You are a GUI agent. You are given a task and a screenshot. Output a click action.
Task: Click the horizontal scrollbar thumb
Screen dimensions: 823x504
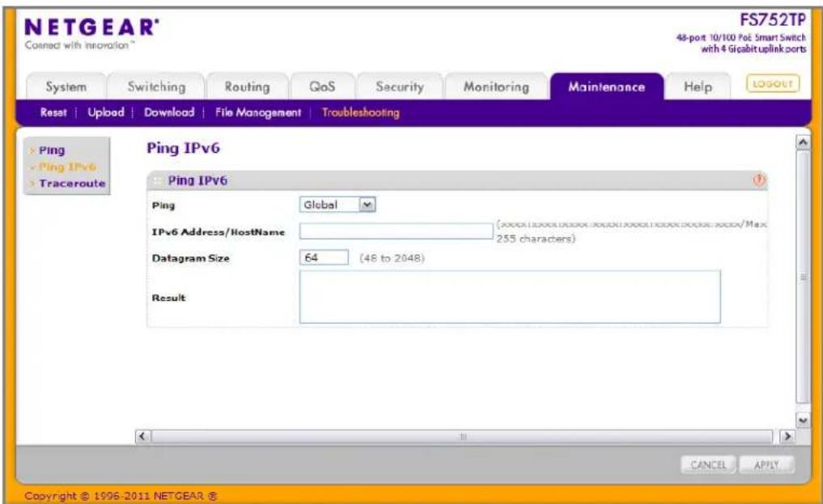point(462,436)
